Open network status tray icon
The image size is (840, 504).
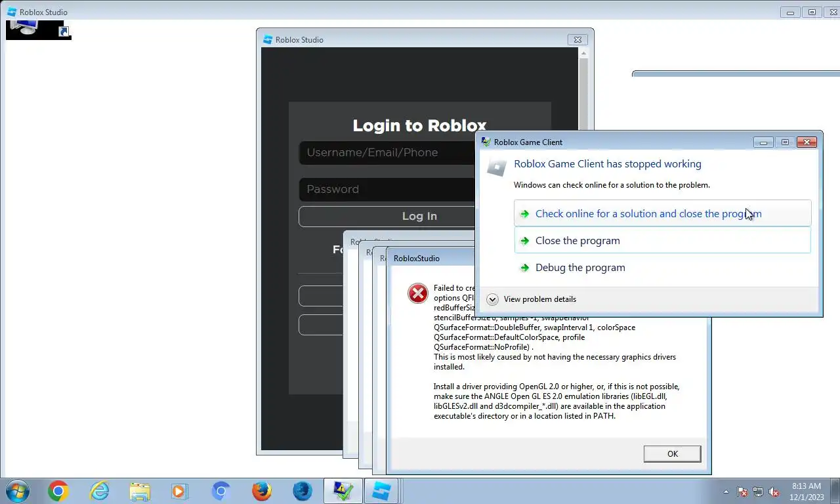(x=758, y=492)
